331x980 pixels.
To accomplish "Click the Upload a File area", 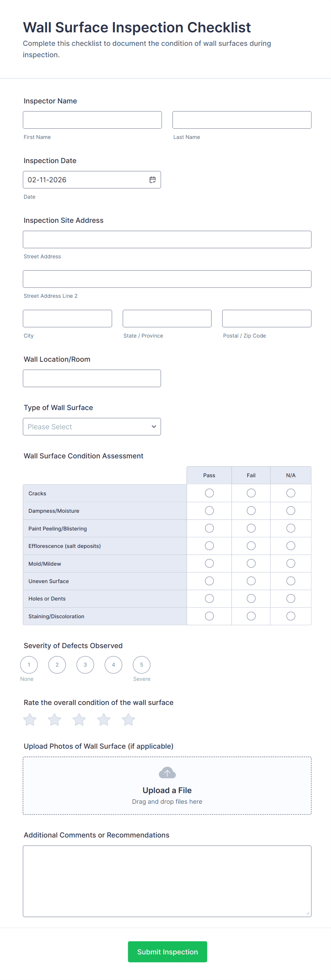I will click(x=167, y=791).
